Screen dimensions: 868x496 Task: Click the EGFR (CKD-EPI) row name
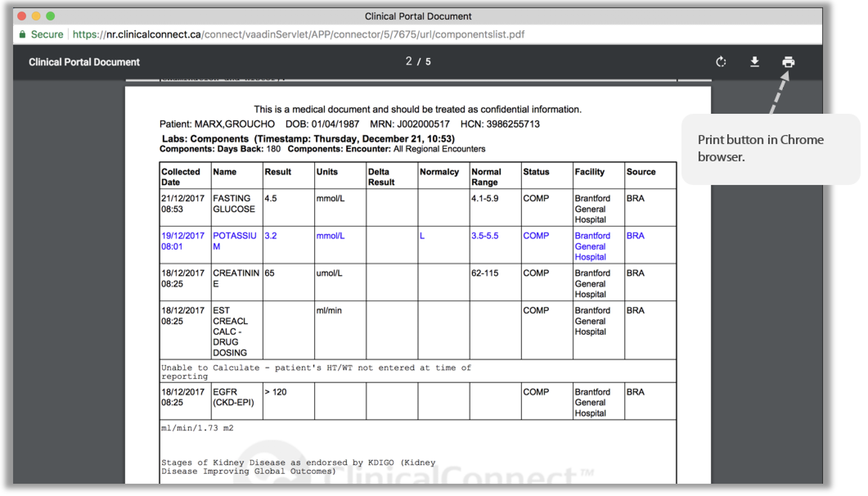234,397
